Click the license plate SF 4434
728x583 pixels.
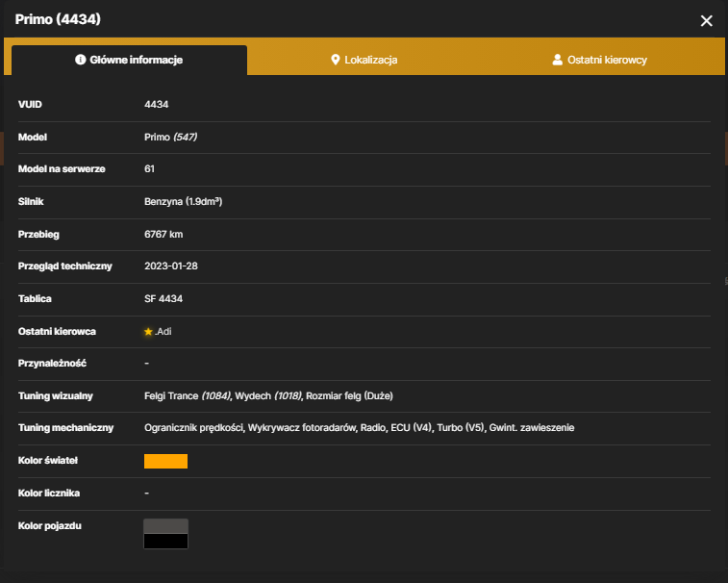pyautogui.click(x=163, y=298)
